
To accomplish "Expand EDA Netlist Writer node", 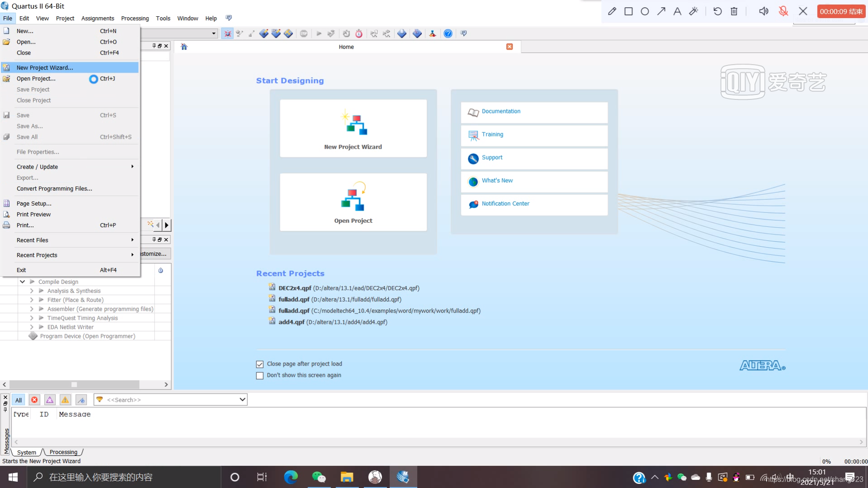I will click(32, 327).
